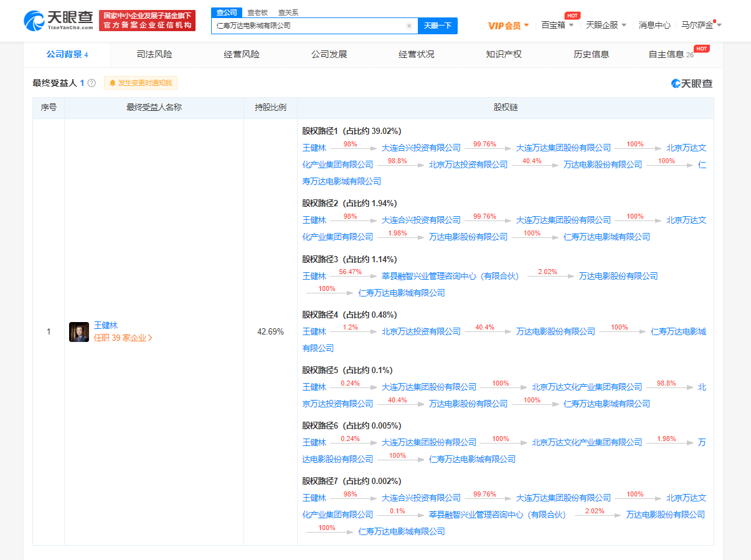Open 大连万达集团股份有限公司 in 股权路径5
The width and height of the screenshot is (751, 560).
coord(429,387)
